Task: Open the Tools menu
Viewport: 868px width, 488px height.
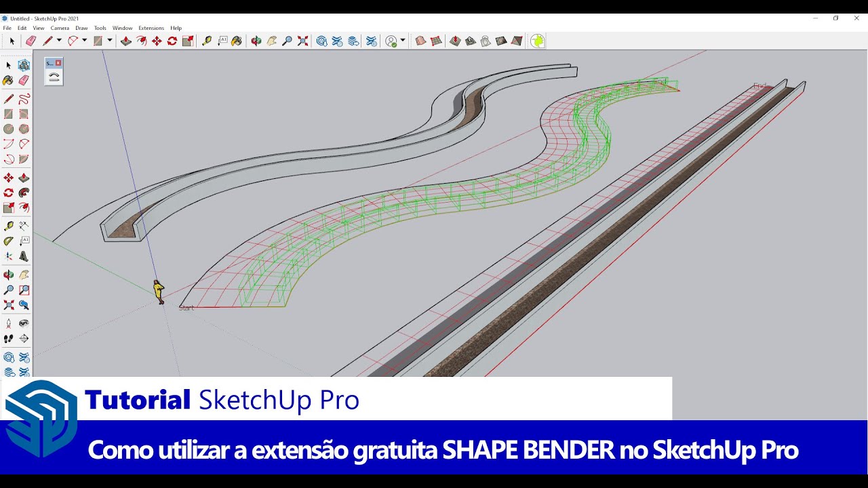Action: click(100, 28)
